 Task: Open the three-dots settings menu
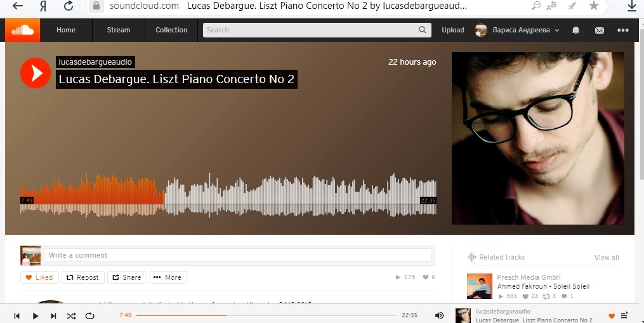click(623, 30)
